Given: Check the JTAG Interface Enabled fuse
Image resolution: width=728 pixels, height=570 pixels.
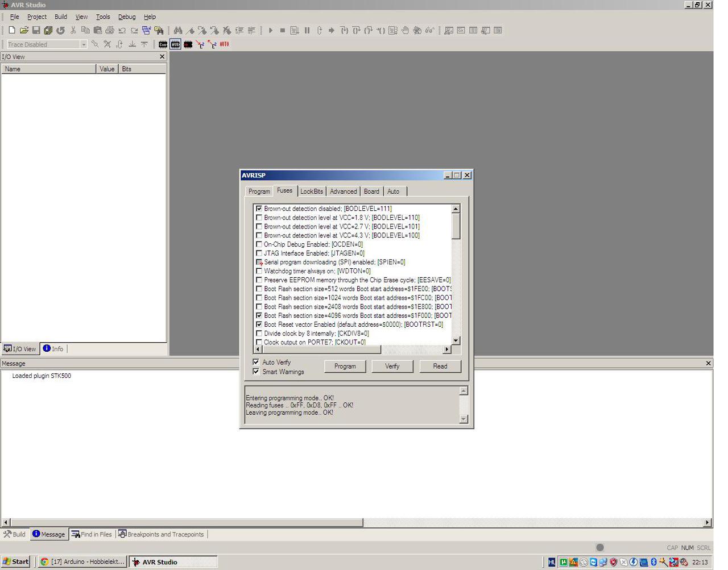Looking at the screenshot, I should tap(259, 253).
